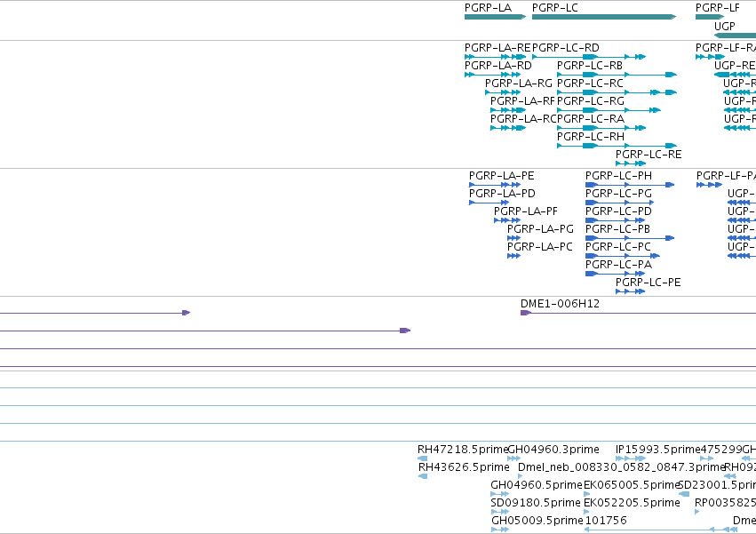The width and height of the screenshot is (756, 534).
Task: Select the PGRP-LA gene label
Action: click(x=488, y=8)
